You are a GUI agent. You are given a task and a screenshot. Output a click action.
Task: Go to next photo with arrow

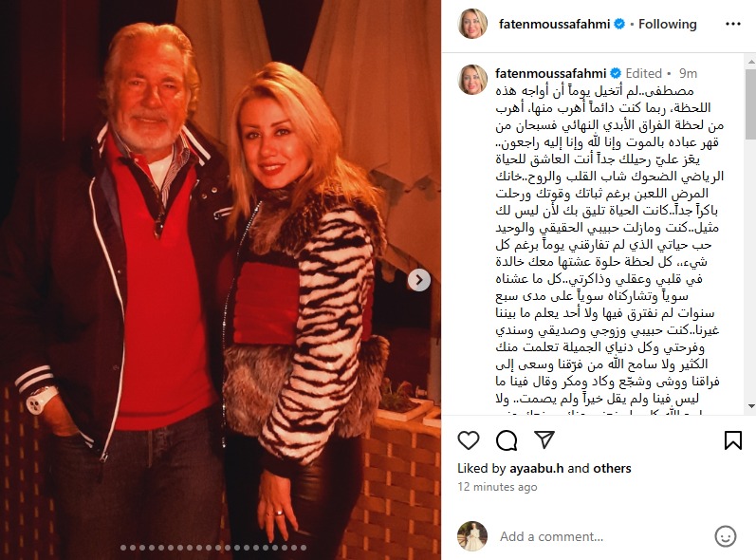coord(419,280)
